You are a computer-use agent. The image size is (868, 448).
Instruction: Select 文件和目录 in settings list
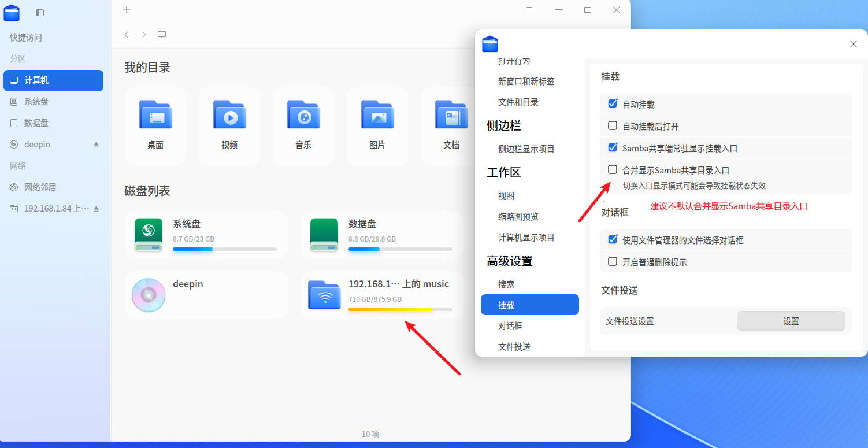[x=518, y=102]
